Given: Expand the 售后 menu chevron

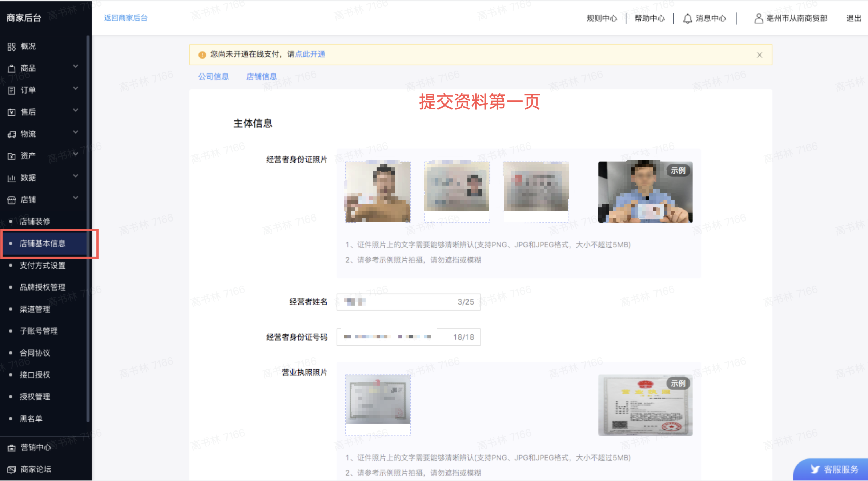Looking at the screenshot, I should 75,110.
